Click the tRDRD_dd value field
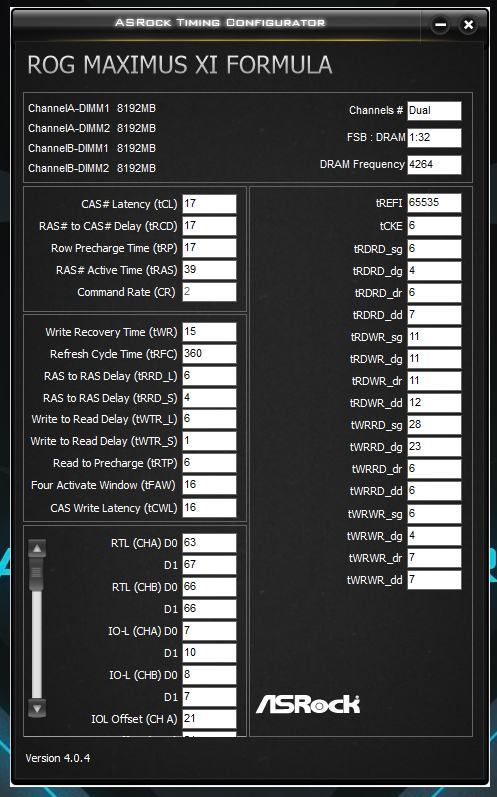The width and height of the screenshot is (497, 797). coord(434,315)
